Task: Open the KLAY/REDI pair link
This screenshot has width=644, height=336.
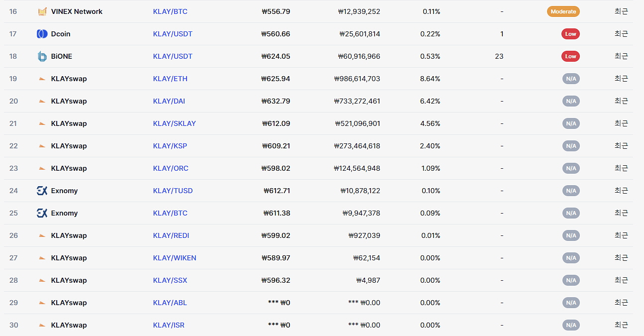Action: pos(171,235)
